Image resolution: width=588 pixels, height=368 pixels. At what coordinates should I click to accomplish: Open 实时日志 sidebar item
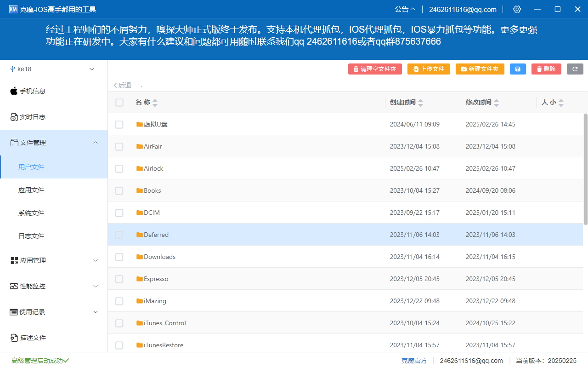(54, 117)
